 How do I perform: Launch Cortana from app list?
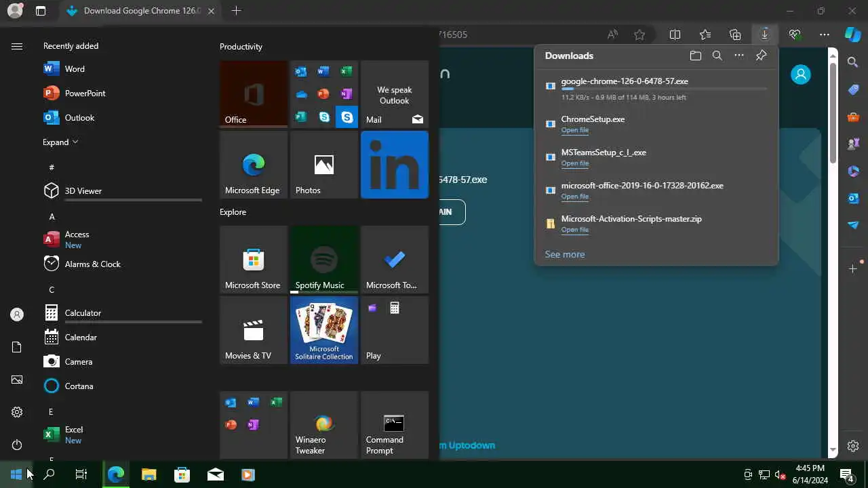[122, 386]
